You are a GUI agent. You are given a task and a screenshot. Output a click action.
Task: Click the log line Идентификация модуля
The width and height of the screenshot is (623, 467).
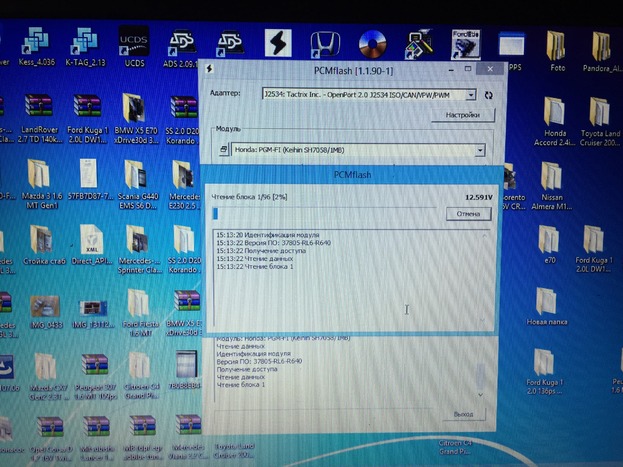tap(272, 234)
